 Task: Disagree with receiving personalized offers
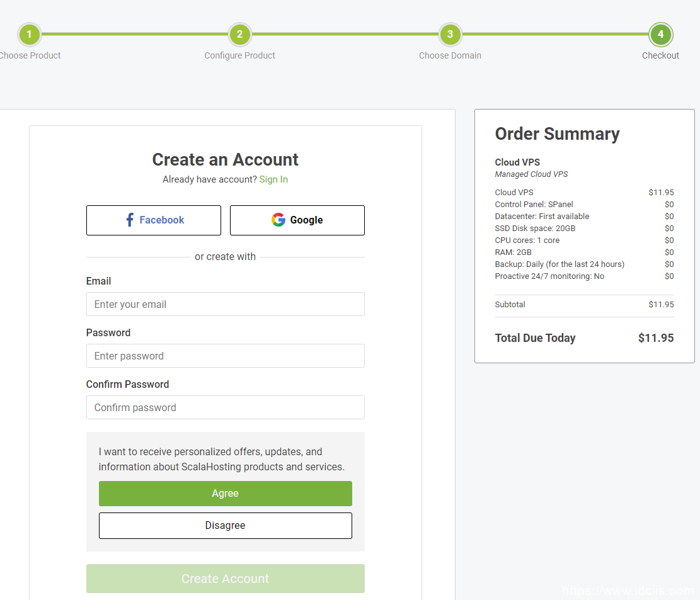(x=225, y=526)
